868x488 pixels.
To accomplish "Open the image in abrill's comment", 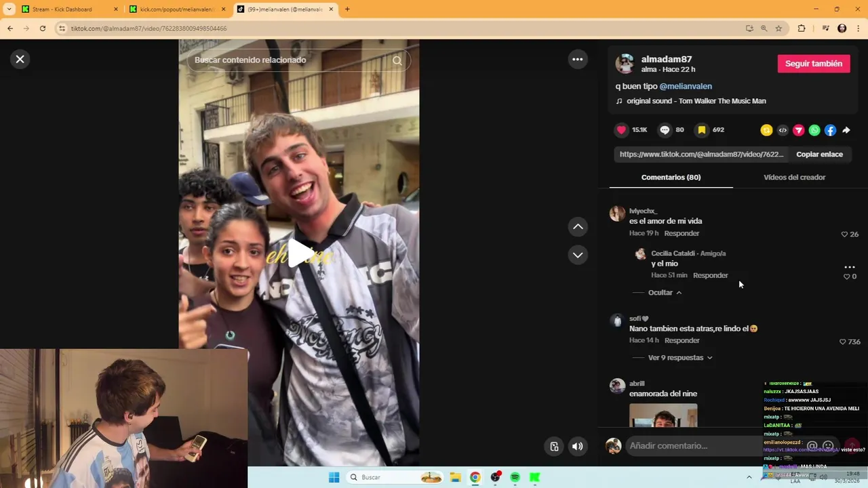I will click(663, 415).
